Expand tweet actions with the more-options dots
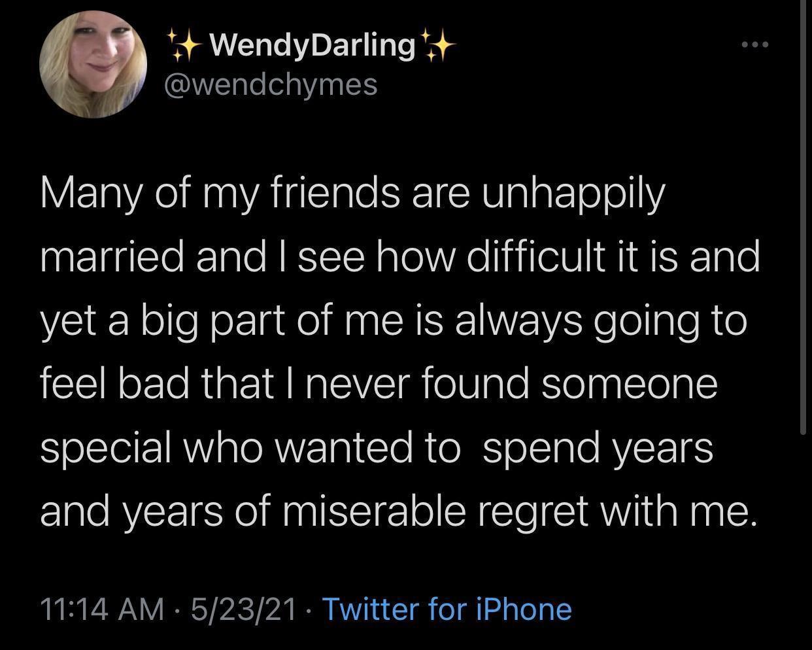 tap(755, 44)
